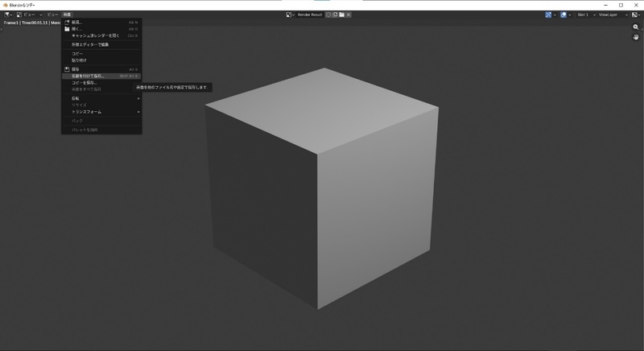The width and height of the screenshot is (644, 351).
Task: Toggle the overlays icon
Action: (563, 14)
